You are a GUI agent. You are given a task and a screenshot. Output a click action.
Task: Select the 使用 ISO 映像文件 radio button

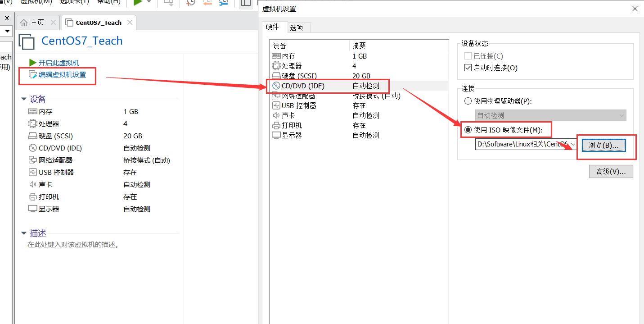tap(468, 130)
